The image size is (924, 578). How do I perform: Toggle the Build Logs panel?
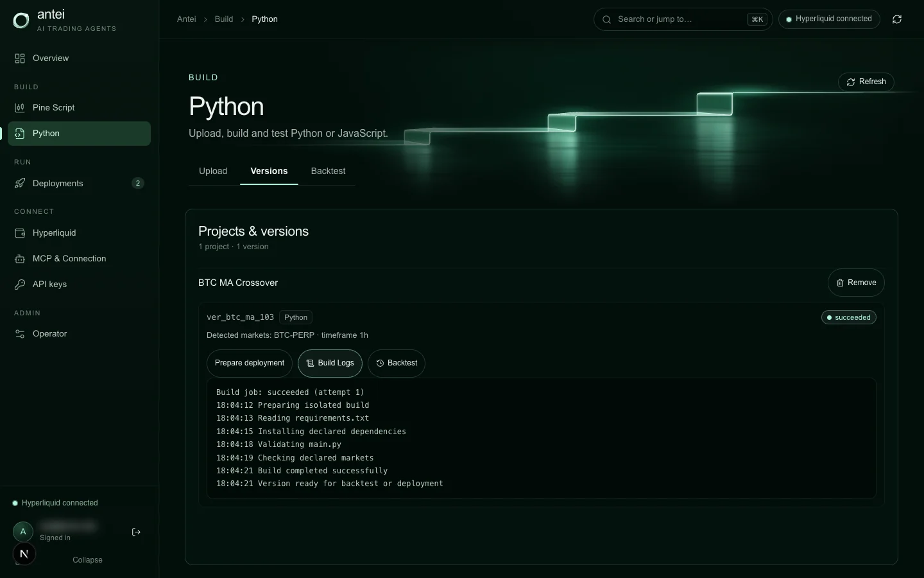click(x=330, y=363)
